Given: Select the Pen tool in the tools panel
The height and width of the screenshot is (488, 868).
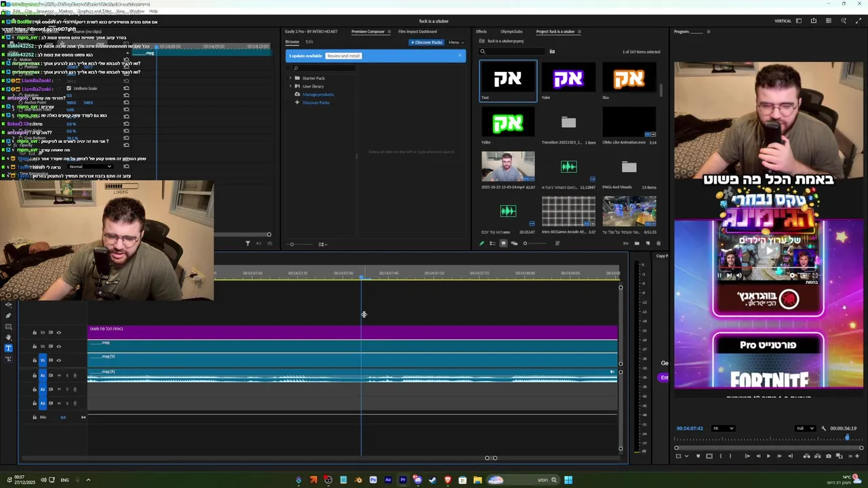Looking at the screenshot, I should click(x=8, y=316).
